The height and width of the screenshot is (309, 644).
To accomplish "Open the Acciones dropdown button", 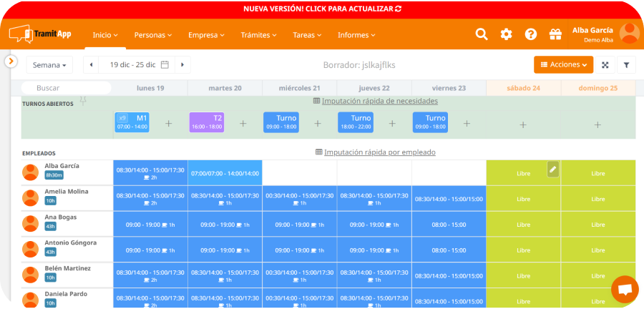I will [x=563, y=65].
